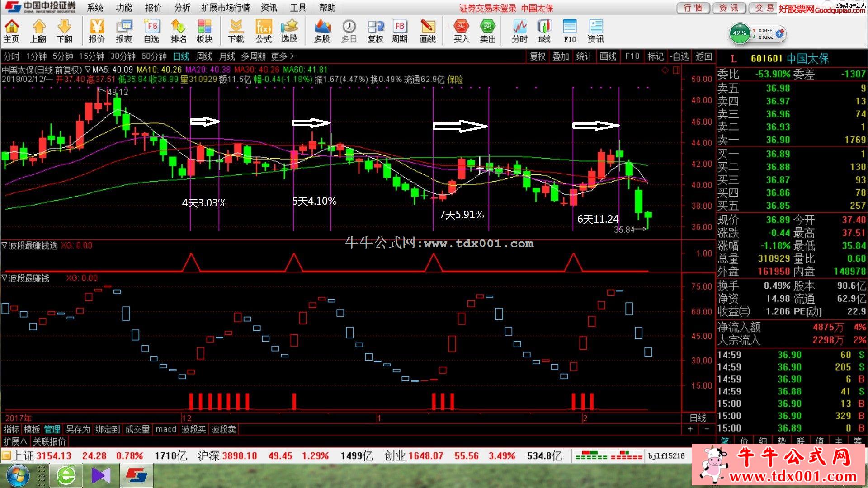
Task: Open the K线 candlestick chart icon
Action: click(x=544, y=31)
